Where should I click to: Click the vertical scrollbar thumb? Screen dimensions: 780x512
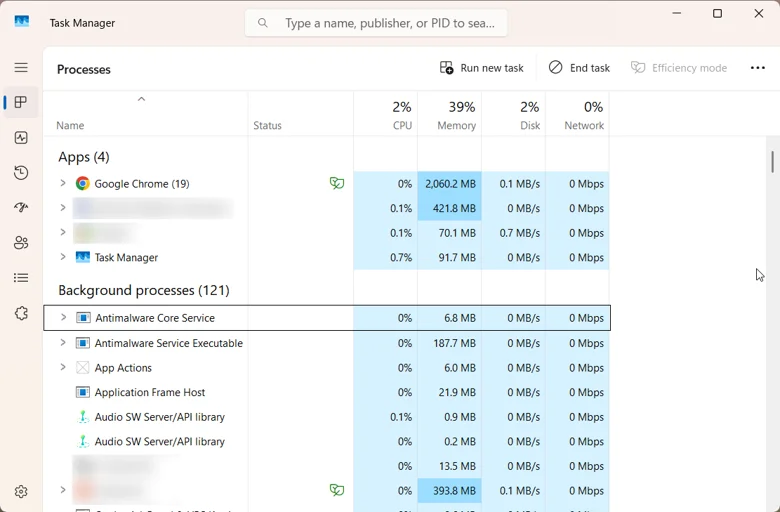[x=773, y=162]
